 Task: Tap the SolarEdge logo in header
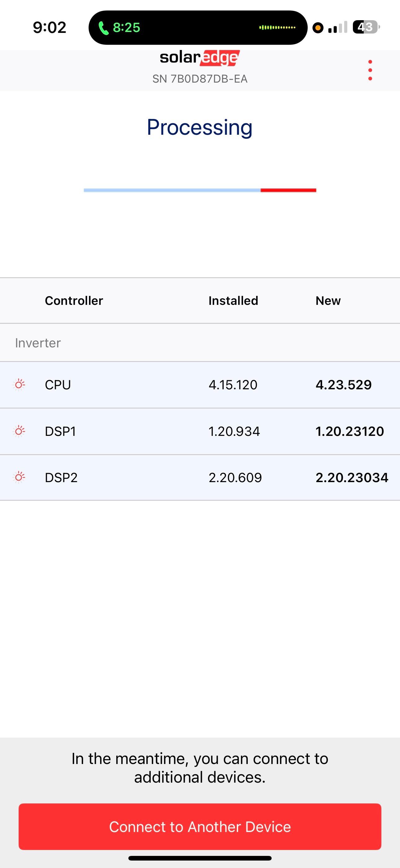[x=200, y=58]
